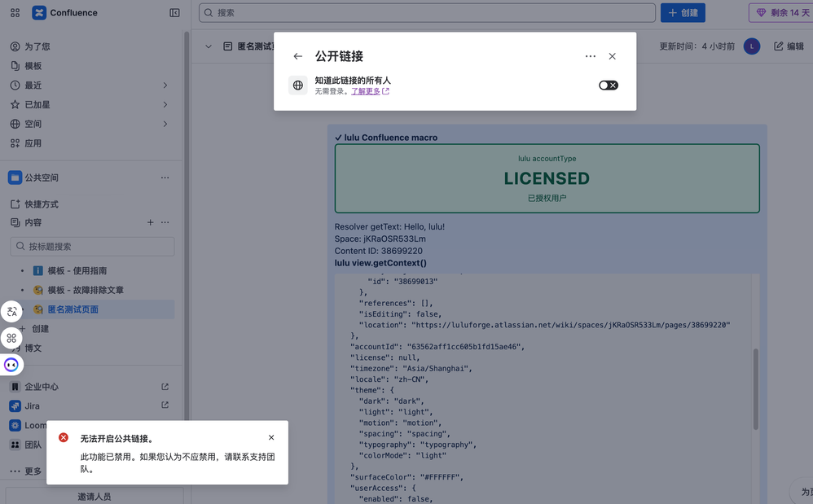Click the page icon beside 匿名测试 title
The height and width of the screenshot is (504, 813).
227,46
